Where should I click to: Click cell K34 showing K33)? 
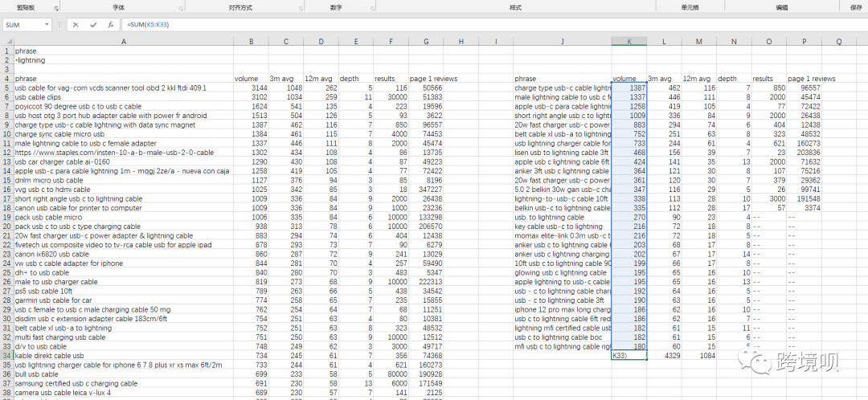[x=628, y=356]
